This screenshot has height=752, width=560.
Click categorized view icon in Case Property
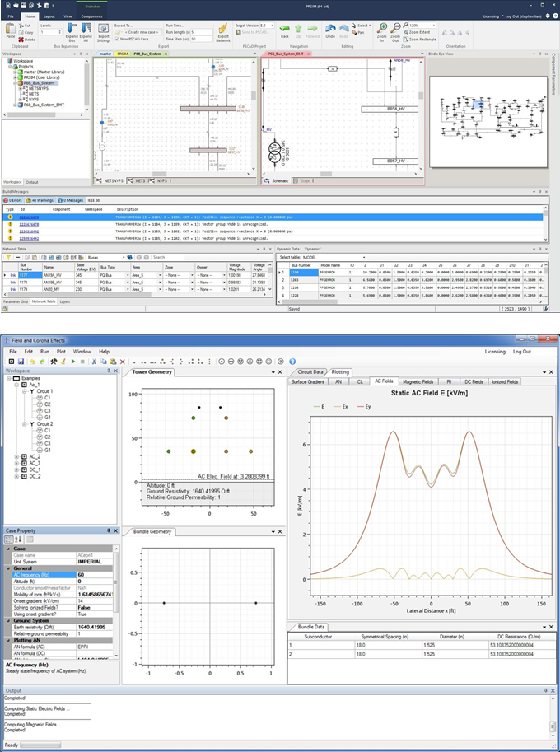point(9,539)
